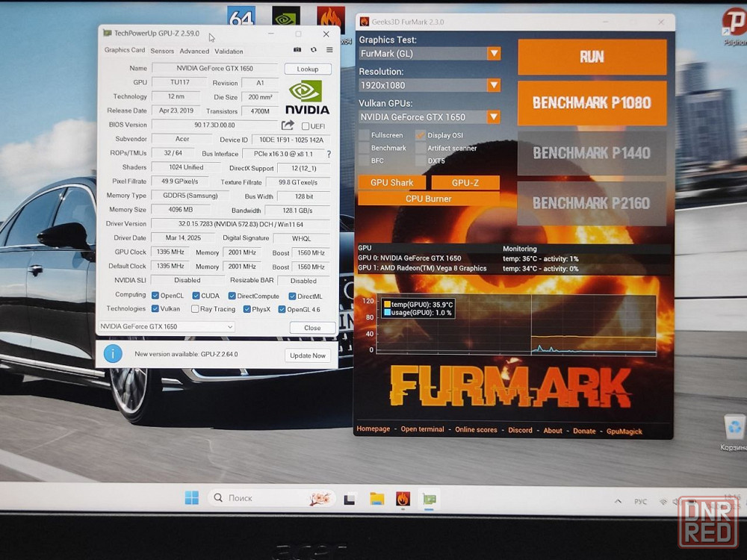Start FurMark with RUN button

(592, 57)
